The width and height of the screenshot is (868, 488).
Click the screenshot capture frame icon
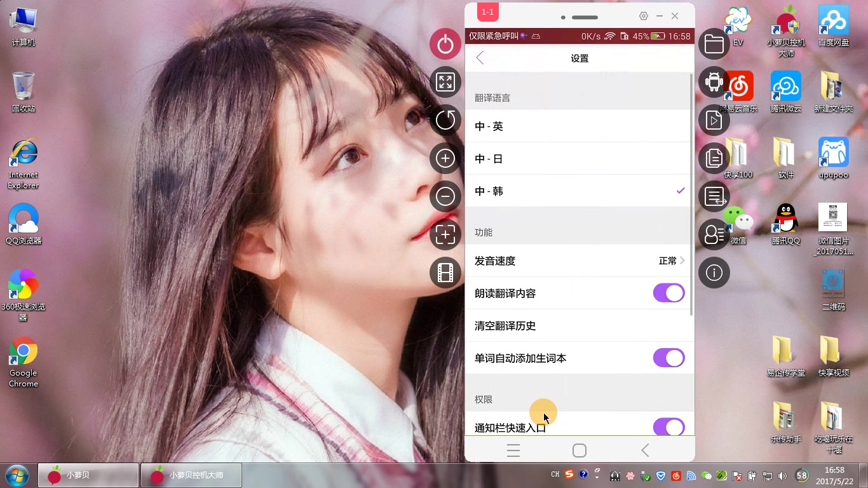[x=445, y=235]
